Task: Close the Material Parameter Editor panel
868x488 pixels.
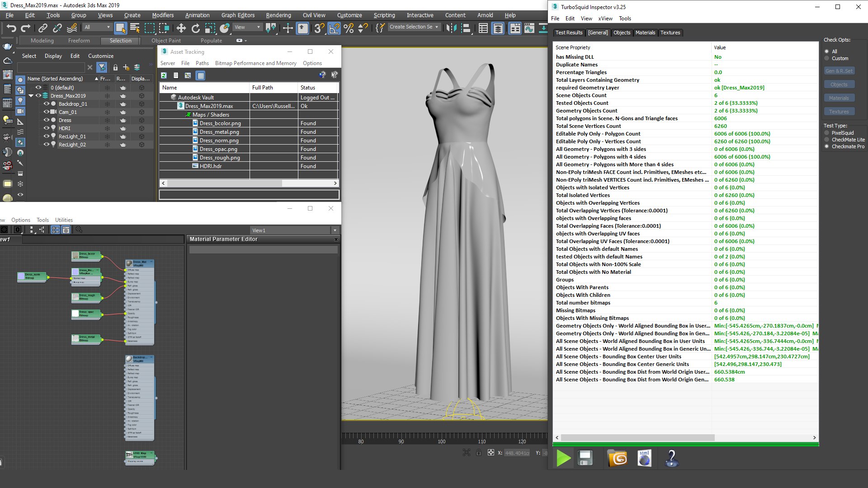Action: (336, 239)
